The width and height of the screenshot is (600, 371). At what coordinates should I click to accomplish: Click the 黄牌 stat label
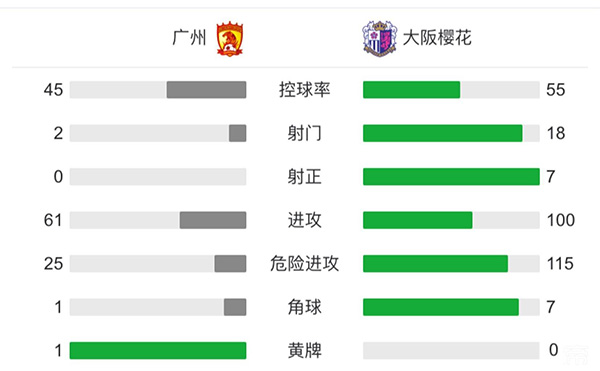pos(304,350)
